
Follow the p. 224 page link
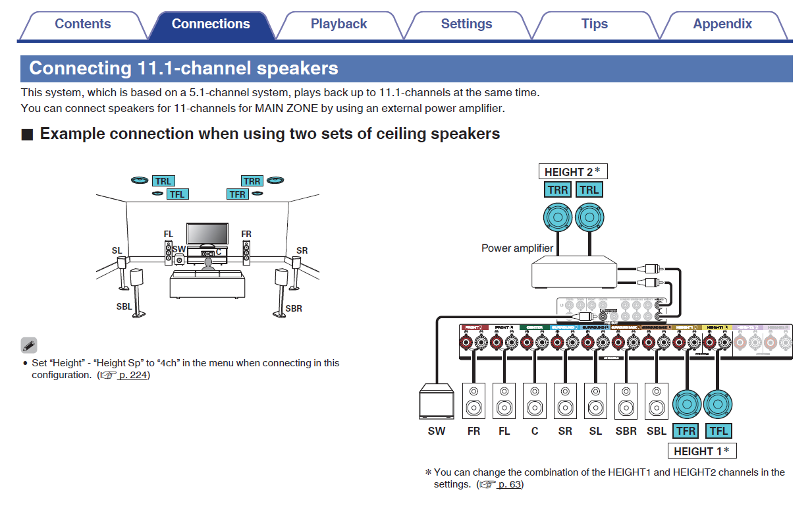click(x=132, y=375)
